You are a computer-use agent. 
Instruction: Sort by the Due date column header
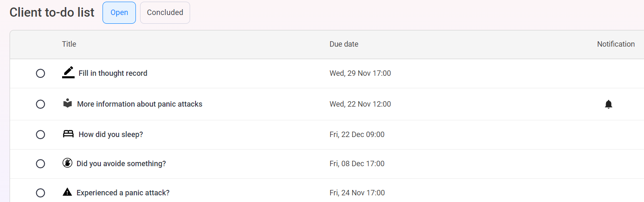pyautogui.click(x=344, y=44)
